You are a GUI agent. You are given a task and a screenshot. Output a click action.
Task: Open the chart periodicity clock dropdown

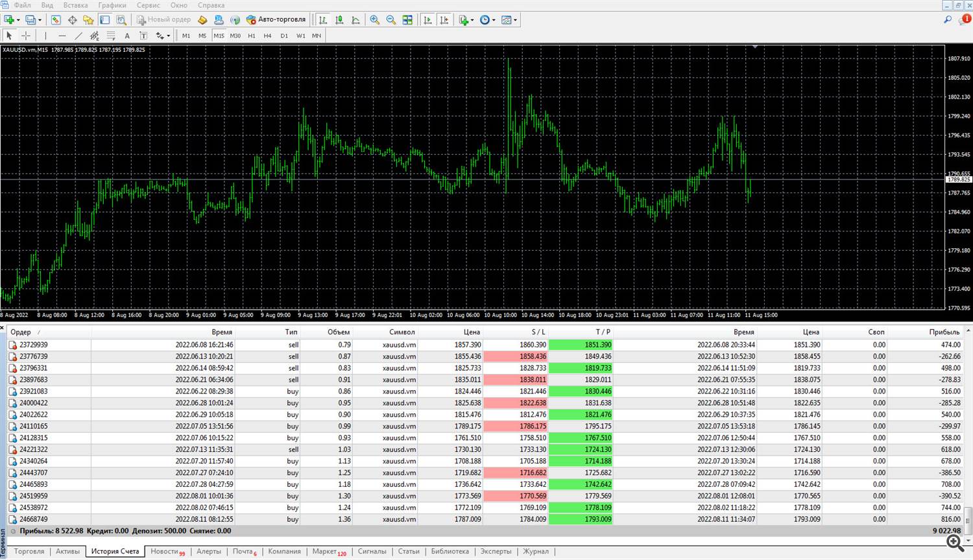(x=494, y=20)
